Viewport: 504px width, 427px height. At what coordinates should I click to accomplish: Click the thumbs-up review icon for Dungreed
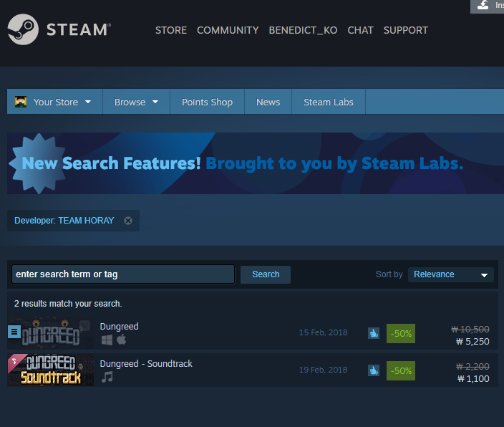coord(374,333)
